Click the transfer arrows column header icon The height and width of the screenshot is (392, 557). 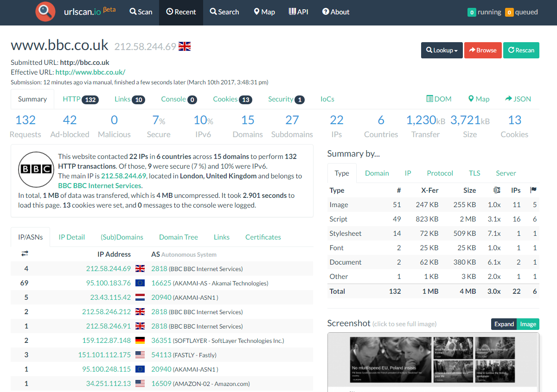coord(25,253)
